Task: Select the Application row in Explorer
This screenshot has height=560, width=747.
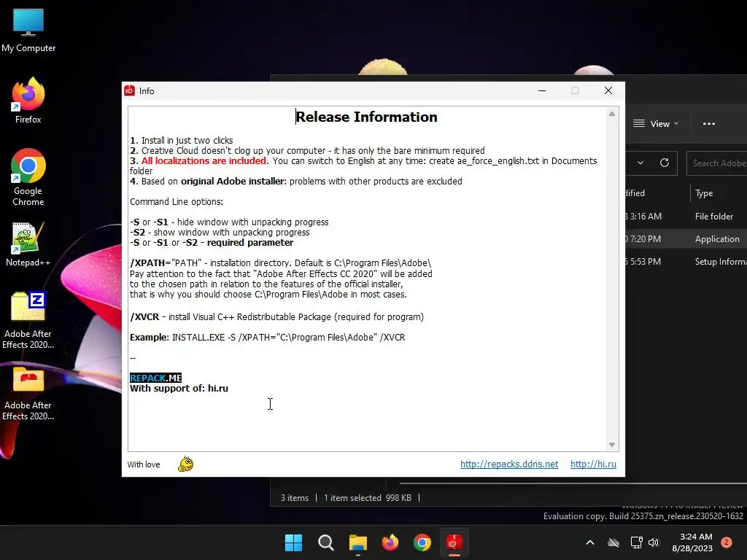Action: coord(686,239)
